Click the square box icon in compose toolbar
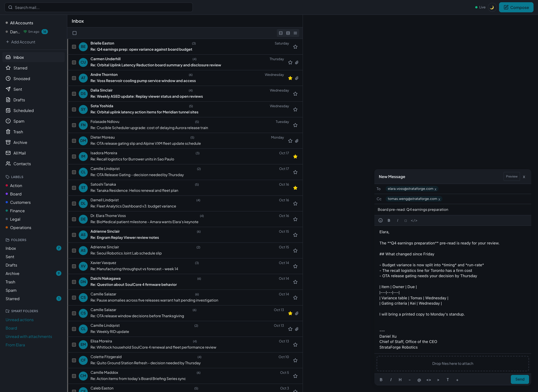Screen dimensions: 538x392 [406, 221]
